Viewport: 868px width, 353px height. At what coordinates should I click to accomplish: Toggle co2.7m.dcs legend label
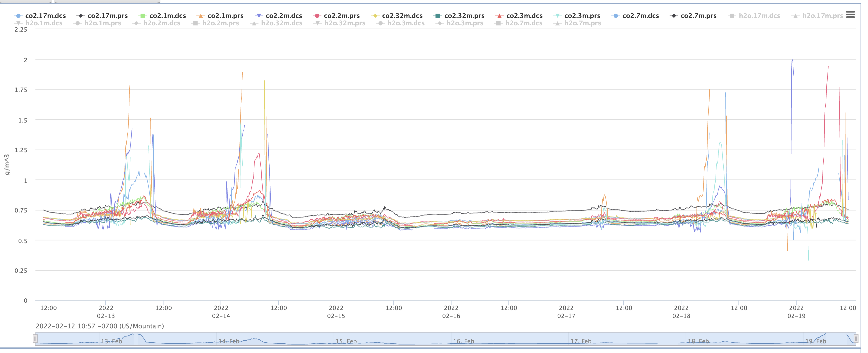[640, 16]
